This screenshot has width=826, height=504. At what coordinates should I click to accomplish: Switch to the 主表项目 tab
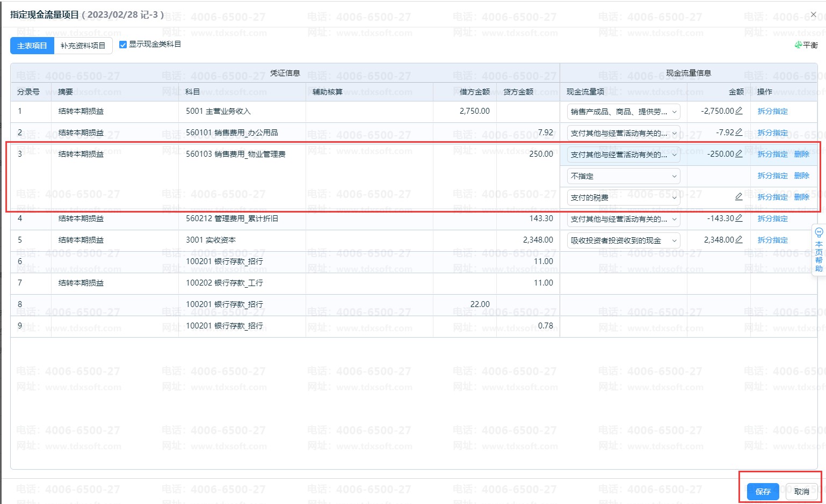tap(32, 46)
